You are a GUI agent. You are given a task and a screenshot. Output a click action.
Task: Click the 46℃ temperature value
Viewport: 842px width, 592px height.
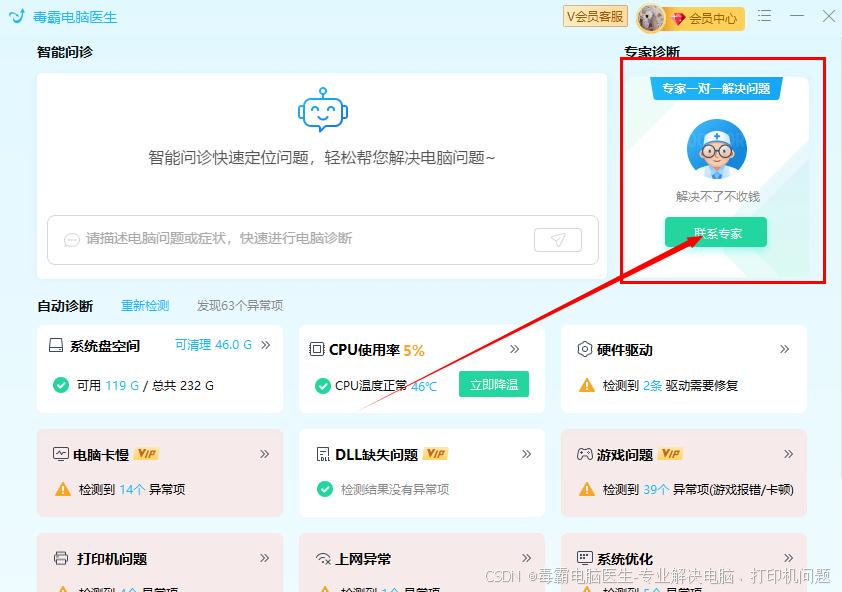424,386
